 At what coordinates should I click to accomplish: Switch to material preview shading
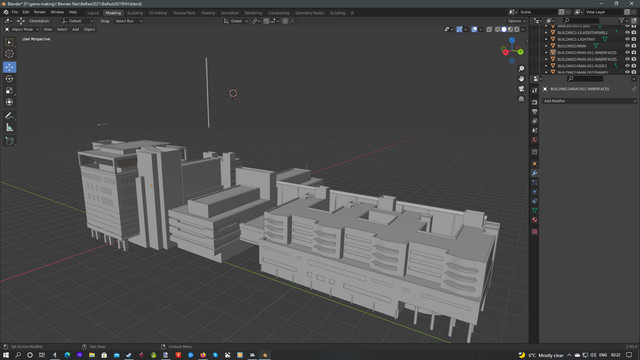tap(510, 29)
